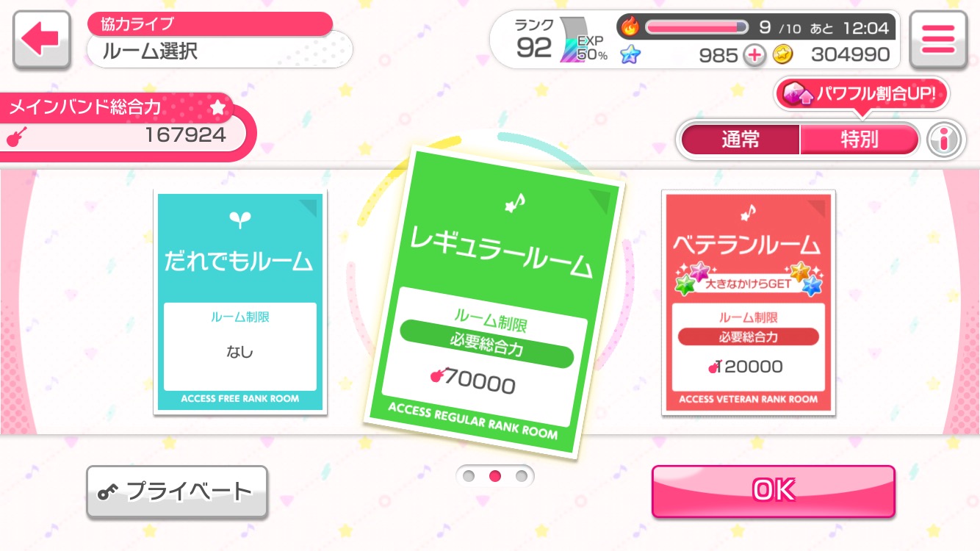Tap the red back arrow button
Image resolution: width=980 pixels, height=551 pixels.
pos(41,40)
